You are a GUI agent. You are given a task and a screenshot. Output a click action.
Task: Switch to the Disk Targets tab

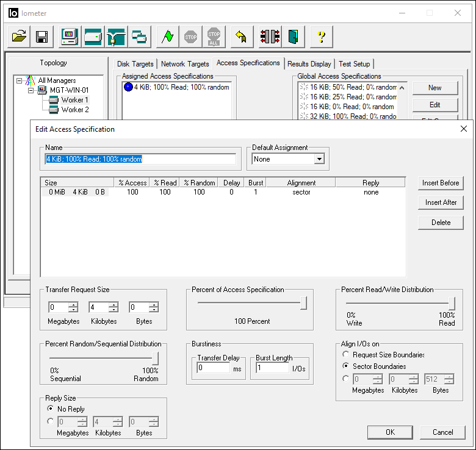pos(135,64)
